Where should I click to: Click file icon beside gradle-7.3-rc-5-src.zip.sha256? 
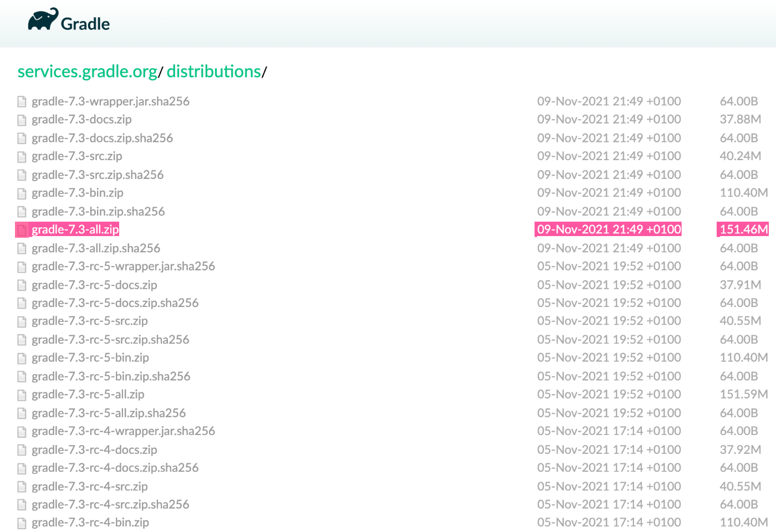pos(22,340)
